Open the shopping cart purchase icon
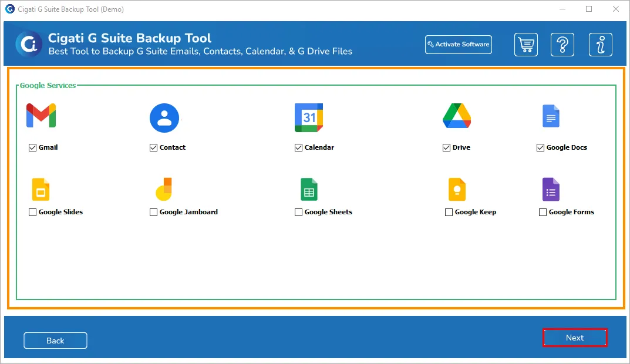 pyautogui.click(x=526, y=45)
